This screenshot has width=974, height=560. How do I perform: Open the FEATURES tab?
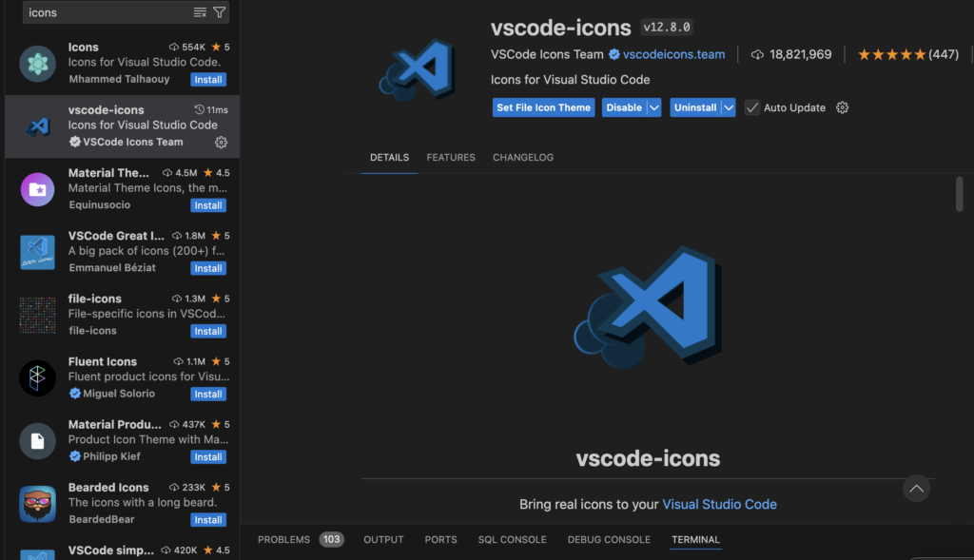[451, 158]
